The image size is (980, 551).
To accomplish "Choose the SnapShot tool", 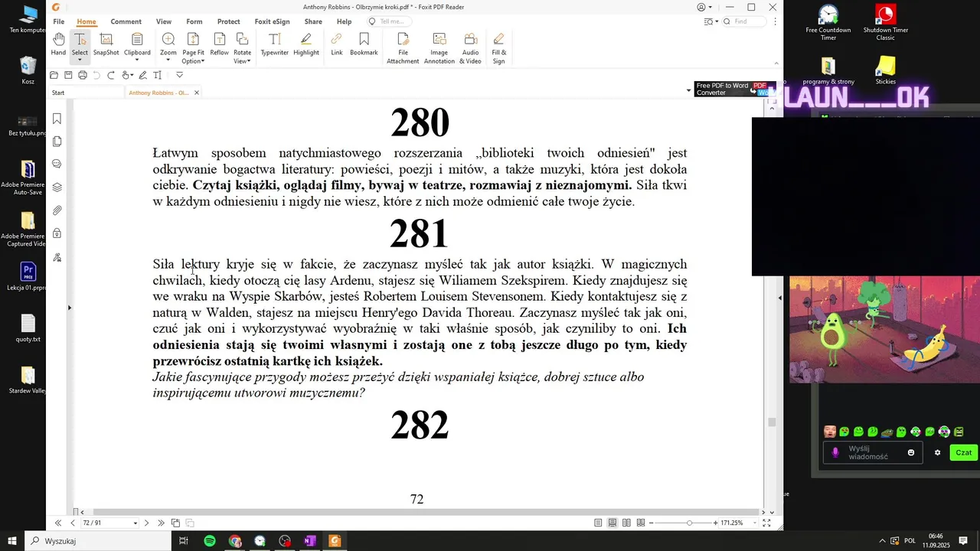I will [x=106, y=44].
